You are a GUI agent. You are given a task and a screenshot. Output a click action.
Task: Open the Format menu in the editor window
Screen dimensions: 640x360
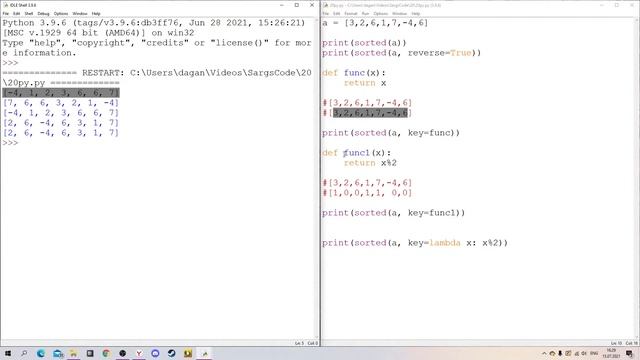pos(351,13)
